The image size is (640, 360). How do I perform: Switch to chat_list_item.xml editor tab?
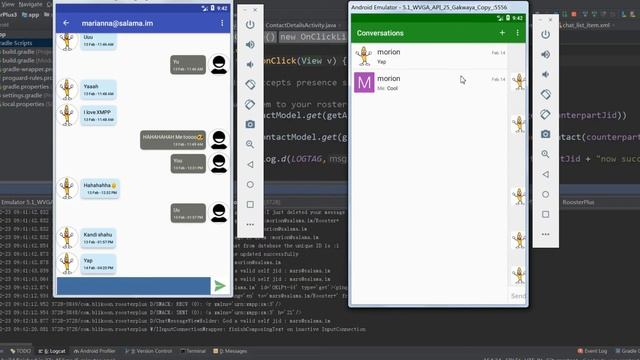click(585, 25)
